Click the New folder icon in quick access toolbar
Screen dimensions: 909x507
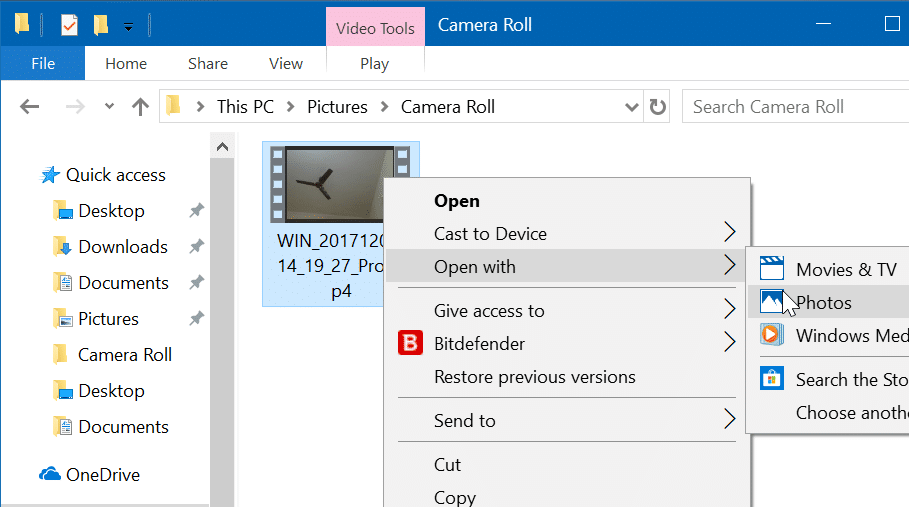(x=101, y=25)
